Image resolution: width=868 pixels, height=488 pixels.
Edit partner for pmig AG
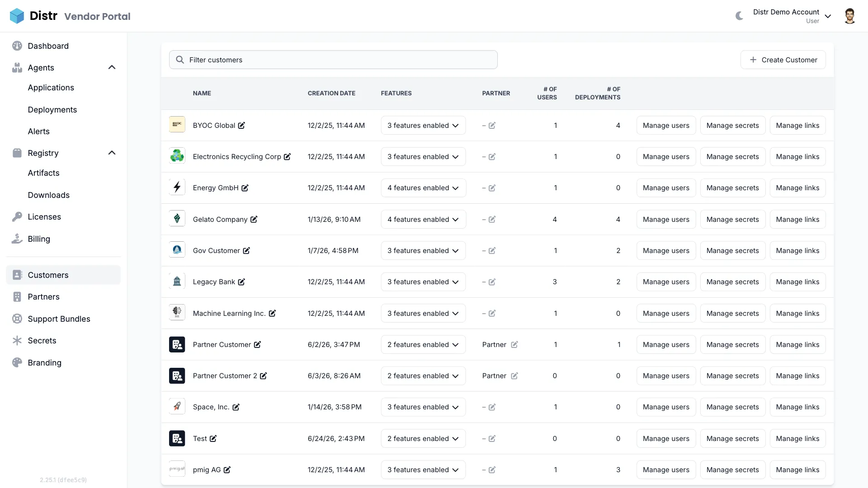click(x=492, y=470)
